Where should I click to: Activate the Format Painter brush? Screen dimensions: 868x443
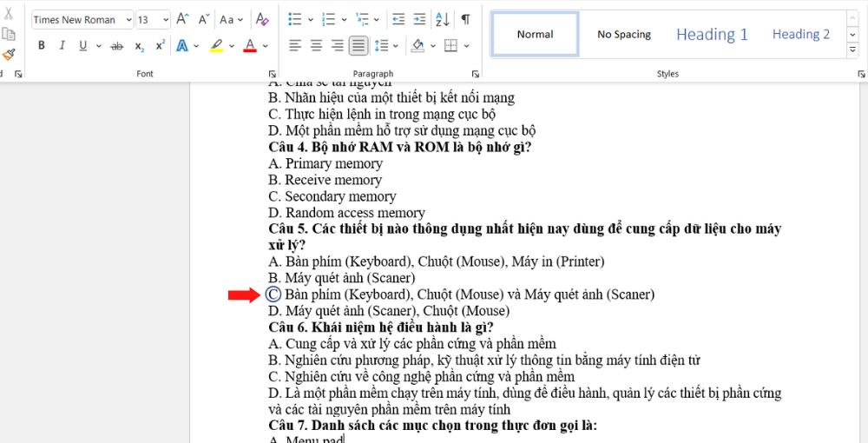(x=9, y=55)
